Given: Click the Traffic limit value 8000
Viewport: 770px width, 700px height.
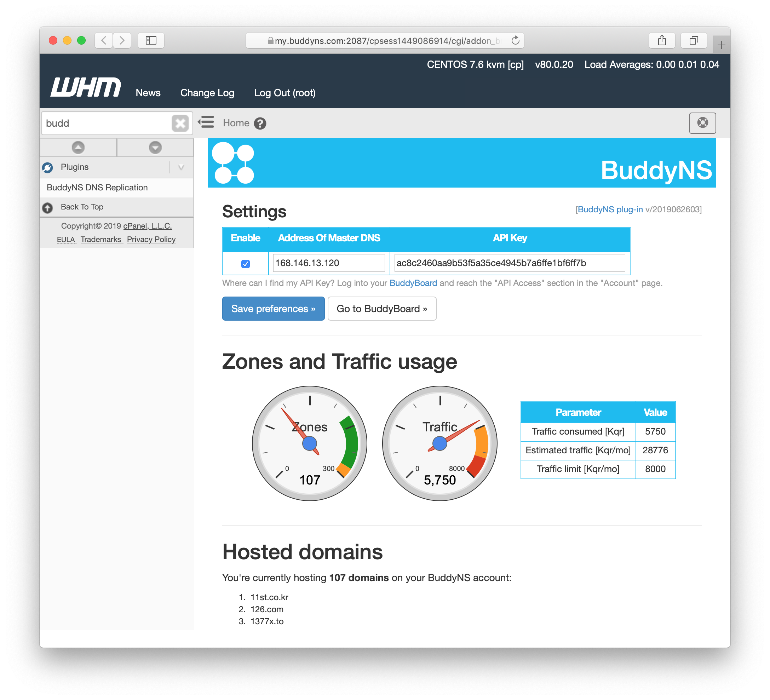Looking at the screenshot, I should pos(655,469).
